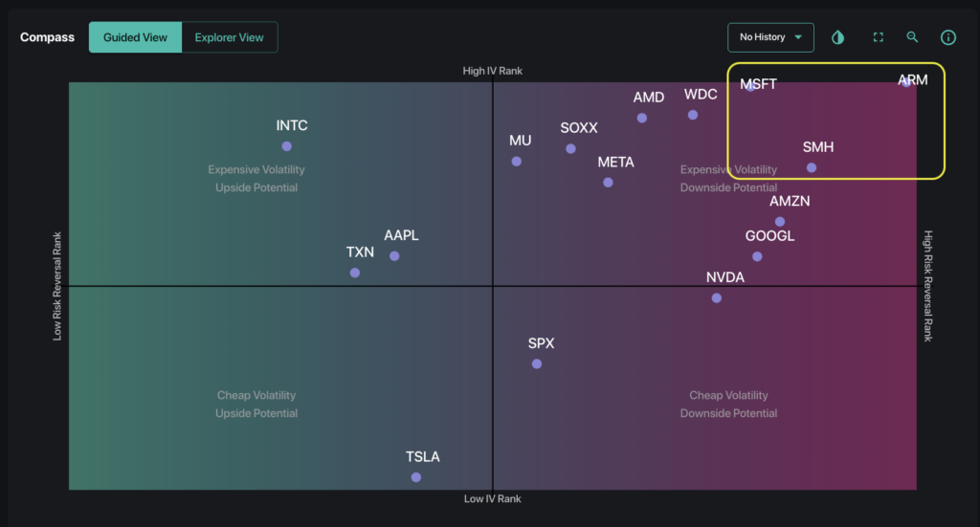Select the ARM data point
Screen dimensions: 980x527
tap(905, 83)
